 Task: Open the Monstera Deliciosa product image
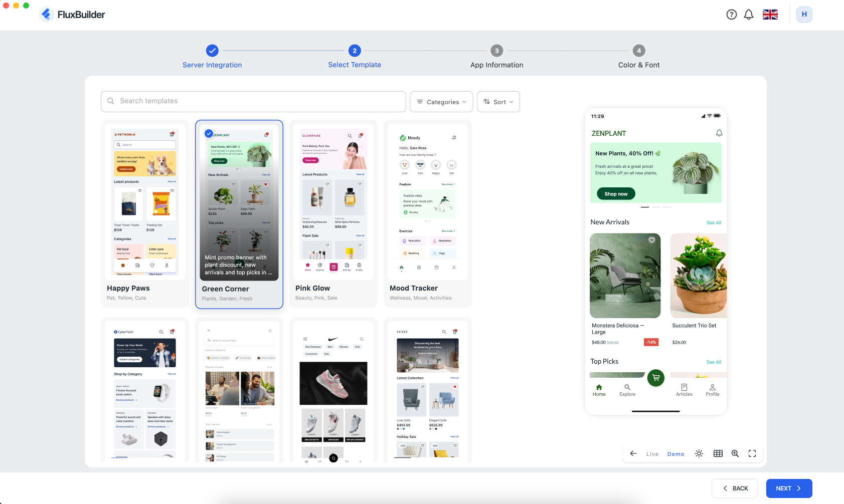(x=625, y=276)
